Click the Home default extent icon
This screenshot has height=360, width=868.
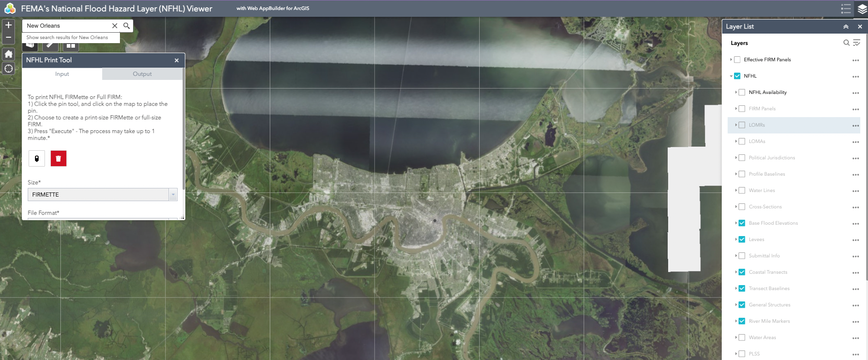pyautogui.click(x=8, y=54)
